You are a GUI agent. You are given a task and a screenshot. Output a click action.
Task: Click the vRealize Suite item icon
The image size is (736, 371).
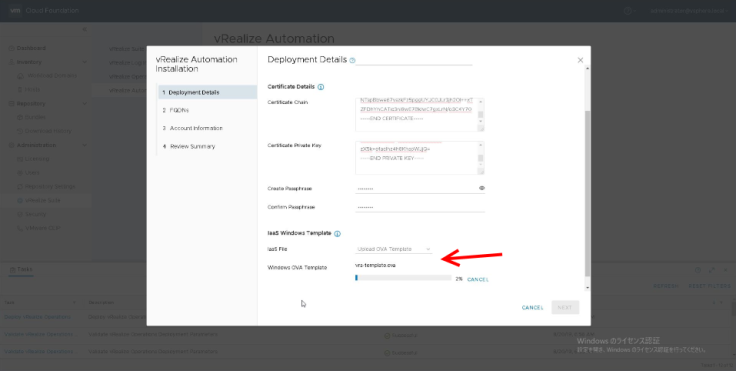[x=20, y=201]
